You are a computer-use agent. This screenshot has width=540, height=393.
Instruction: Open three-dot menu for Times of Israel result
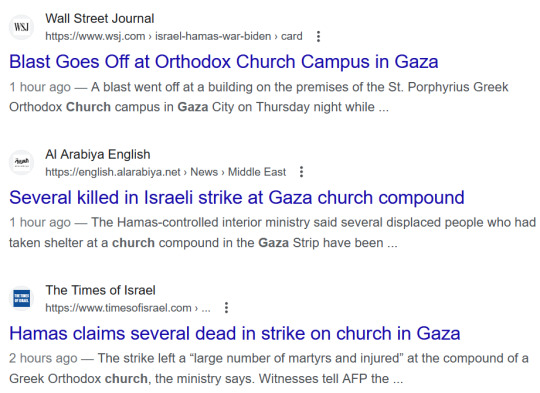226,307
